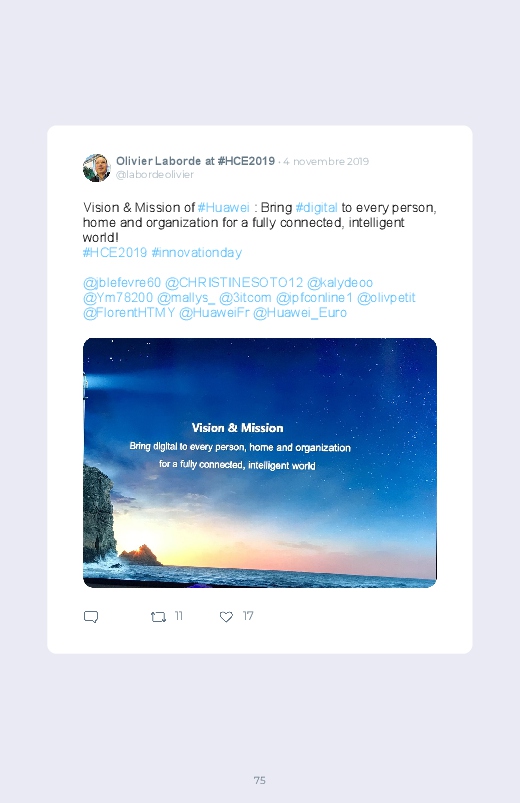This screenshot has height=803, width=520.
Task: Open the #Huawei hashtag link
Action: click(x=223, y=207)
